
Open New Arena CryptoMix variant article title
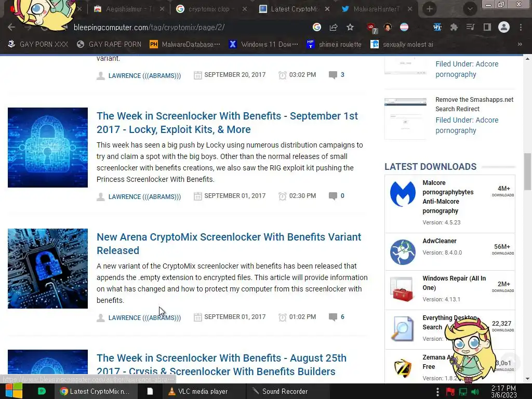(229, 244)
